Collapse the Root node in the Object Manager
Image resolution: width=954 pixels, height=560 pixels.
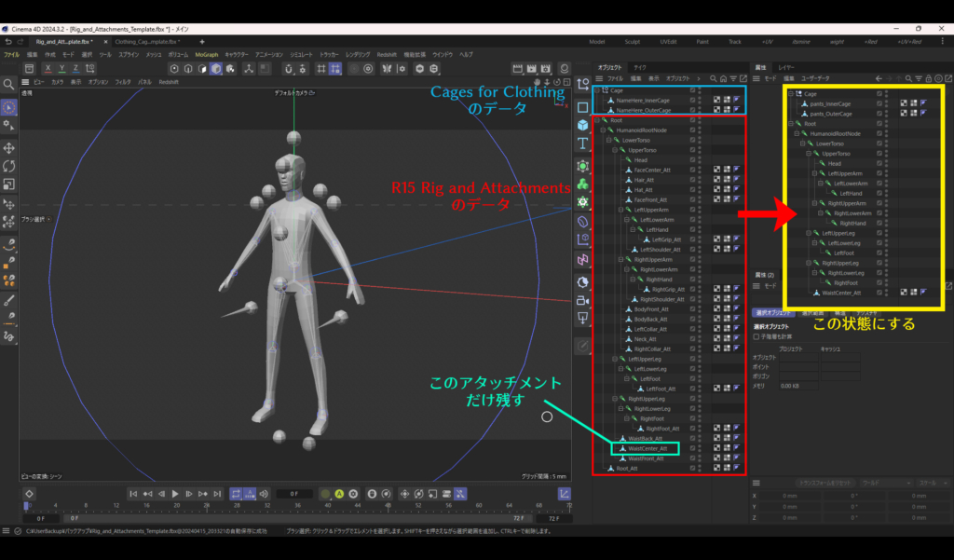pos(595,120)
